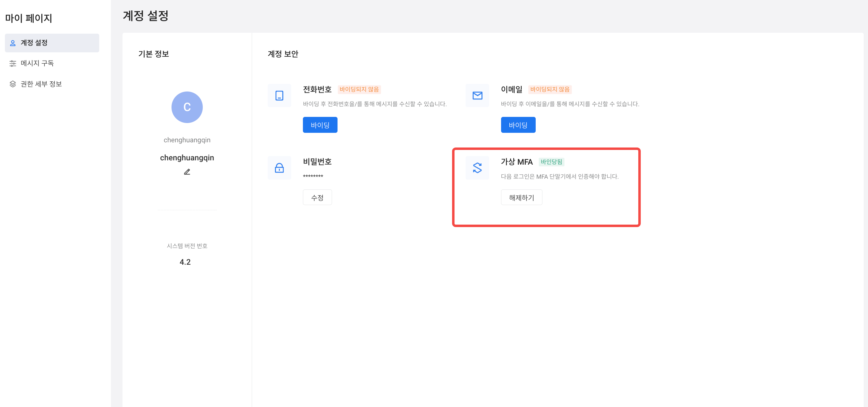Viewport: 868px width, 407px height.
Task: Click the phone number device icon
Action: click(x=279, y=95)
